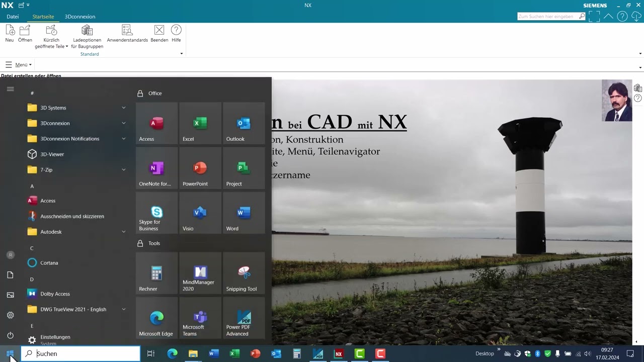Image resolution: width=644 pixels, height=362 pixels.
Task: Open the Datei tab
Action: click(x=13, y=17)
